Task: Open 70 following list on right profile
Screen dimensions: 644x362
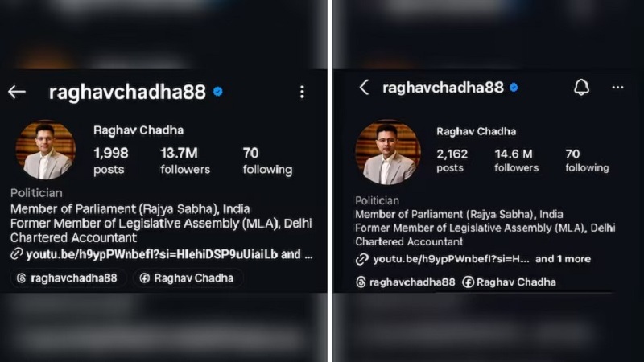Action: [x=587, y=160]
